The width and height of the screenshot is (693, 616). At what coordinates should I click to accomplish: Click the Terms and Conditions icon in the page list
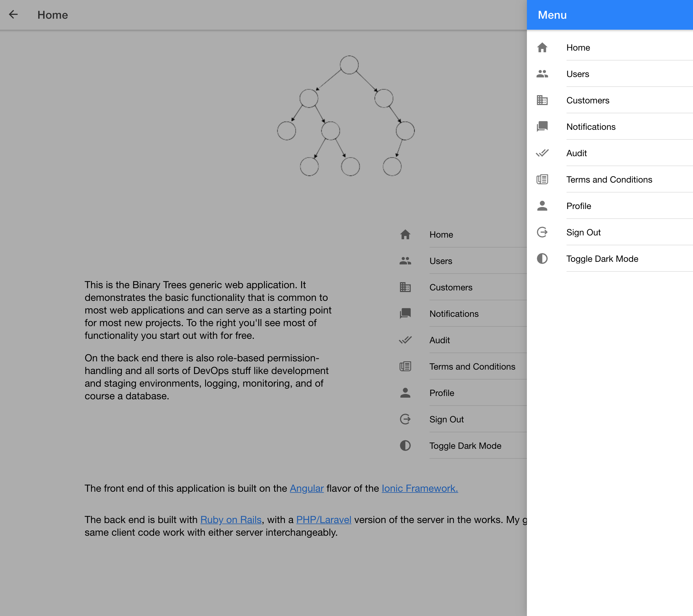tap(405, 367)
